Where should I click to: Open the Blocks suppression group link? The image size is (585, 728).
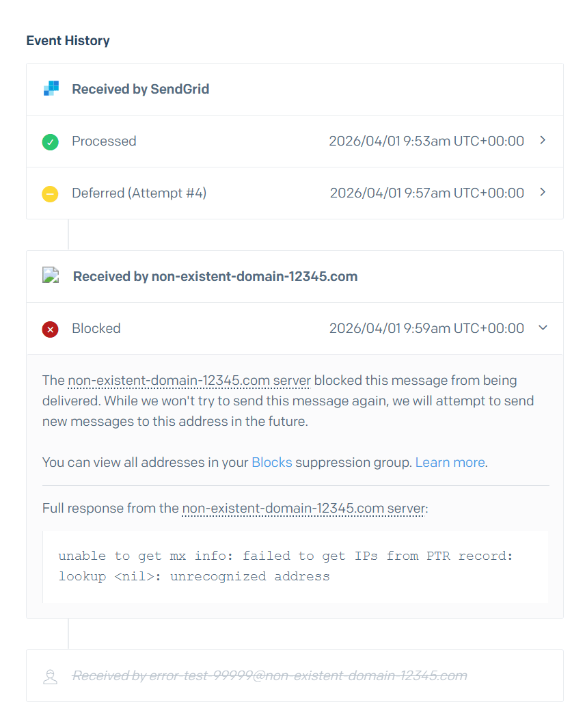pyautogui.click(x=272, y=462)
